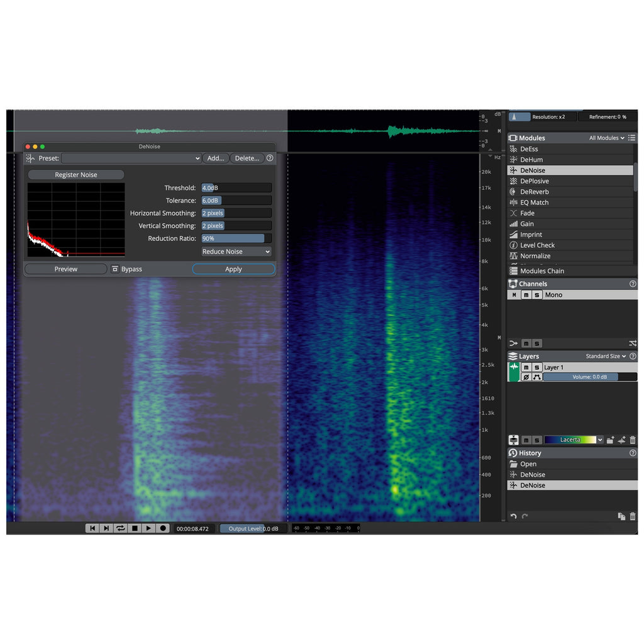Adjust the Reduction Ratio slider at 90%

click(x=236, y=238)
